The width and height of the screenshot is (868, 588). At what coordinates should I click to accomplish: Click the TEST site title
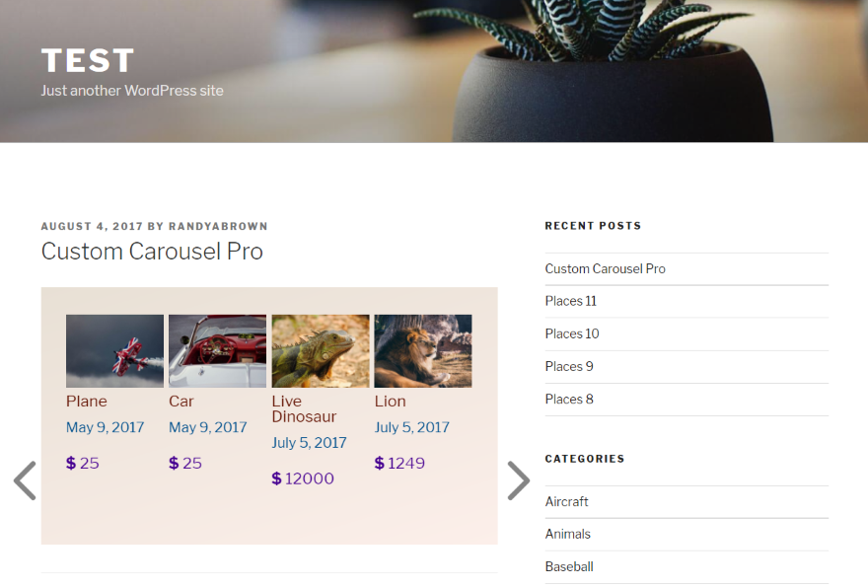pyautogui.click(x=88, y=60)
